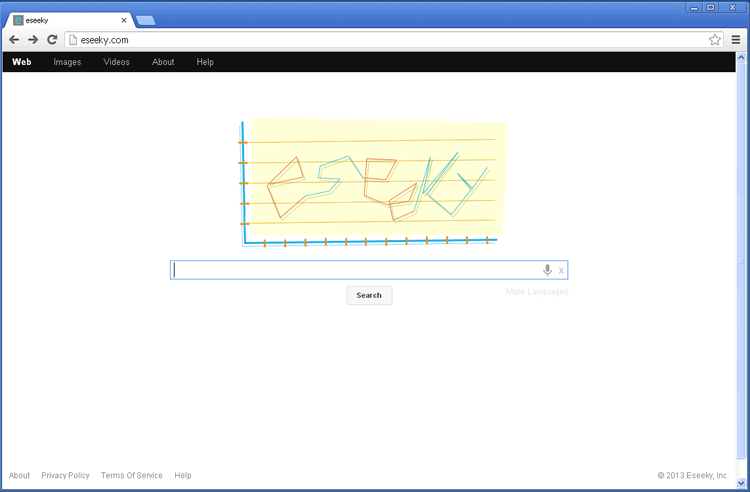Viewport: 750px width, 492px height.
Task: Open the Chrome hamburger menu
Action: click(x=736, y=40)
